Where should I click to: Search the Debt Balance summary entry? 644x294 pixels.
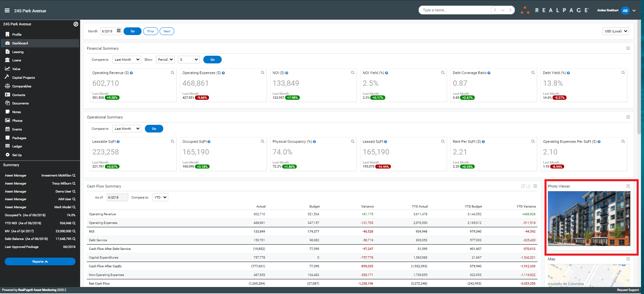74,239
